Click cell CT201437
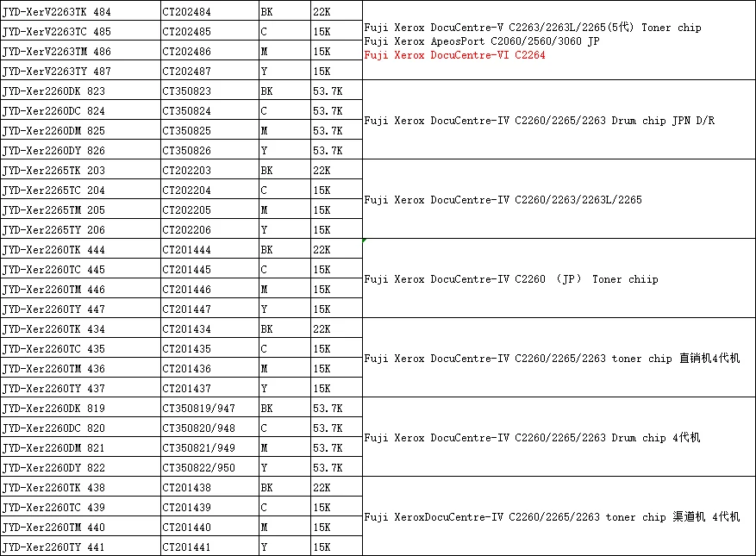The width and height of the screenshot is (756, 556). [x=186, y=389]
